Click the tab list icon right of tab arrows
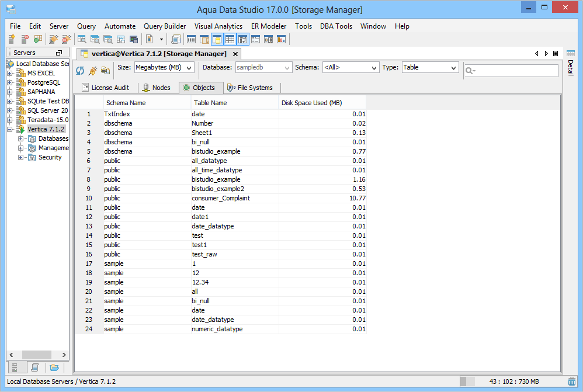 tap(556, 54)
